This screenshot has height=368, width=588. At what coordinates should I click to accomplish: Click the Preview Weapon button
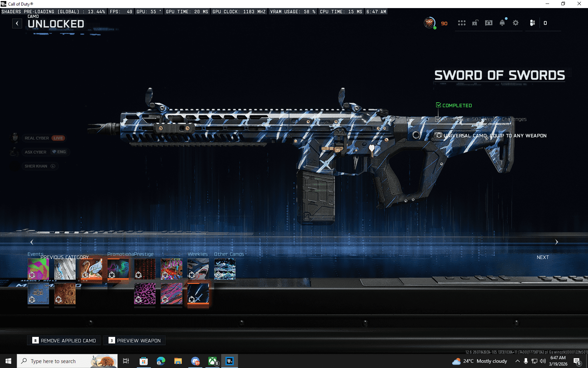pos(135,341)
